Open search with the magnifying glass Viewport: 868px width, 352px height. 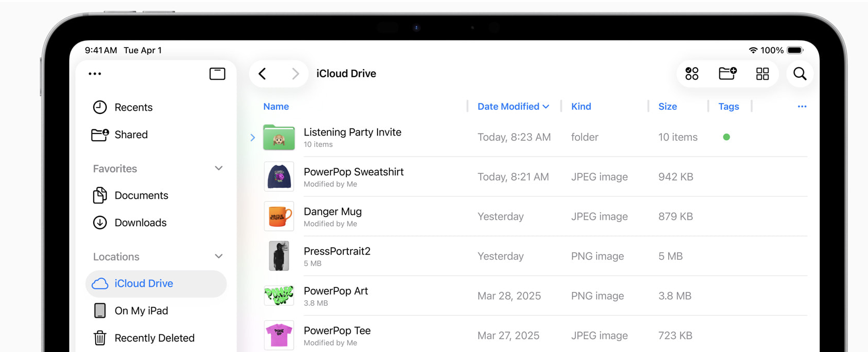800,74
